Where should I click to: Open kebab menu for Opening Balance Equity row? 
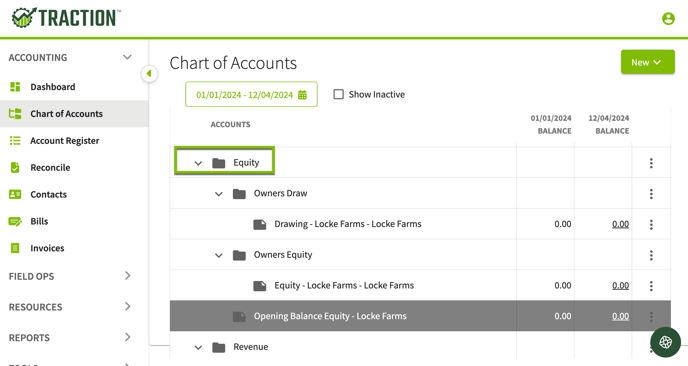pos(651,316)
